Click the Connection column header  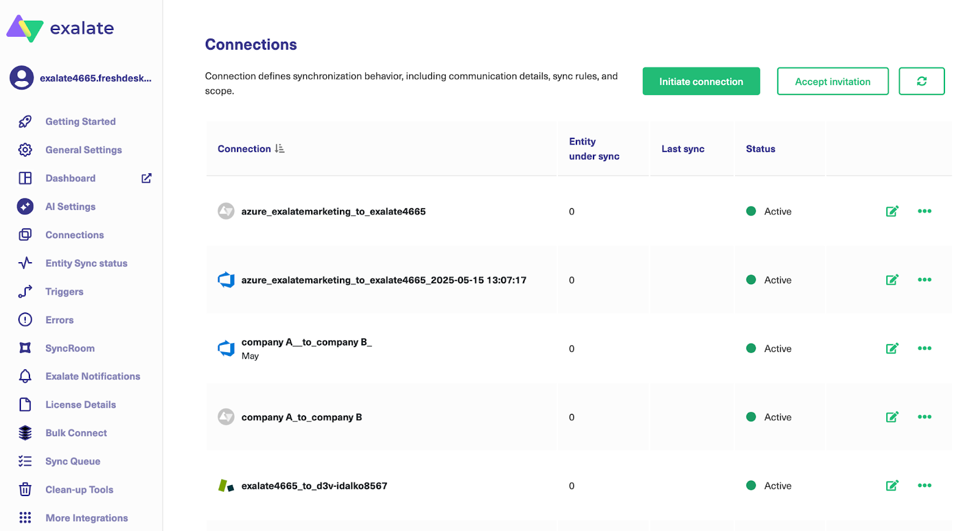(x=244, y=149)
